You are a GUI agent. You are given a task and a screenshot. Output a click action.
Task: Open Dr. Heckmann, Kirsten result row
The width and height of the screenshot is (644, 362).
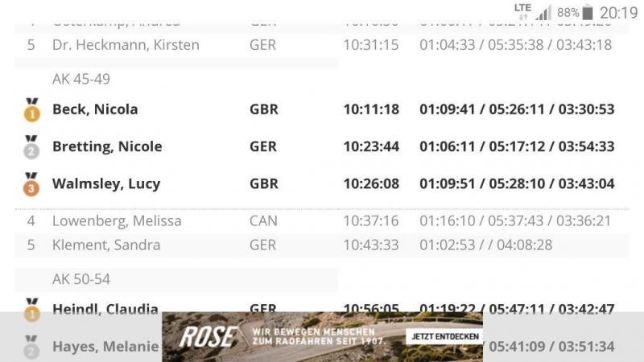(321, 45)
